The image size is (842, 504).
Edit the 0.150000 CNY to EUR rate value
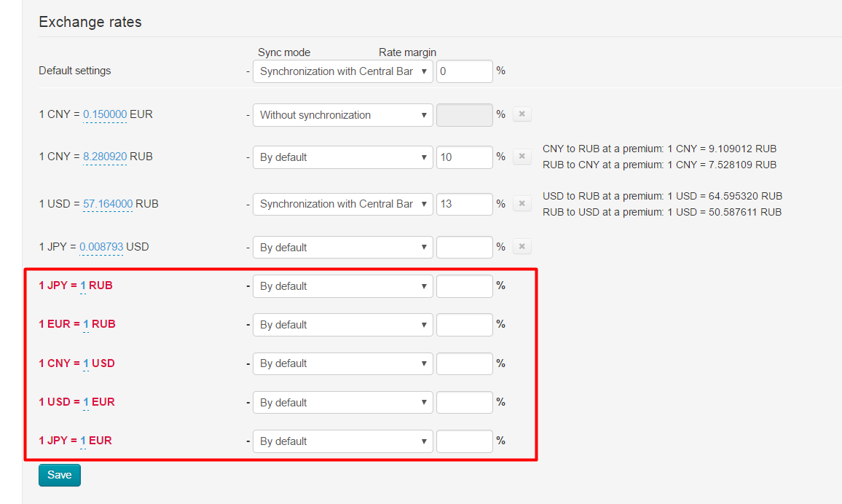[105, 114]
